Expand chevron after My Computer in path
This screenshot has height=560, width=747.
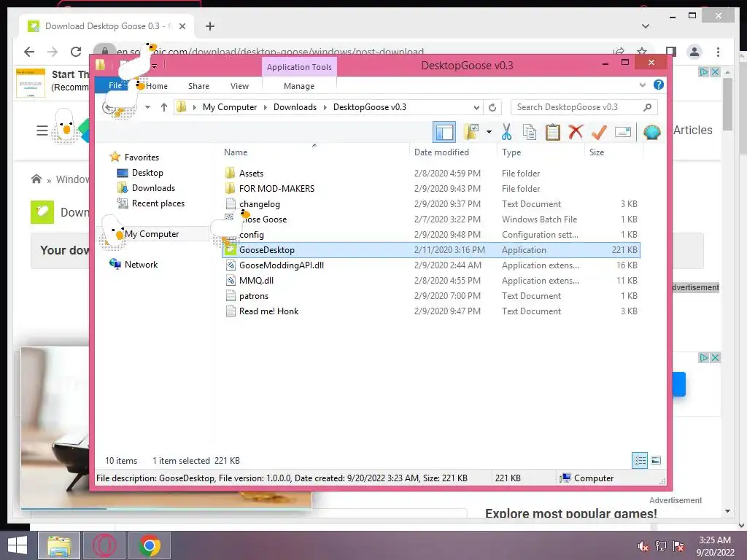[x=266, y=108]
